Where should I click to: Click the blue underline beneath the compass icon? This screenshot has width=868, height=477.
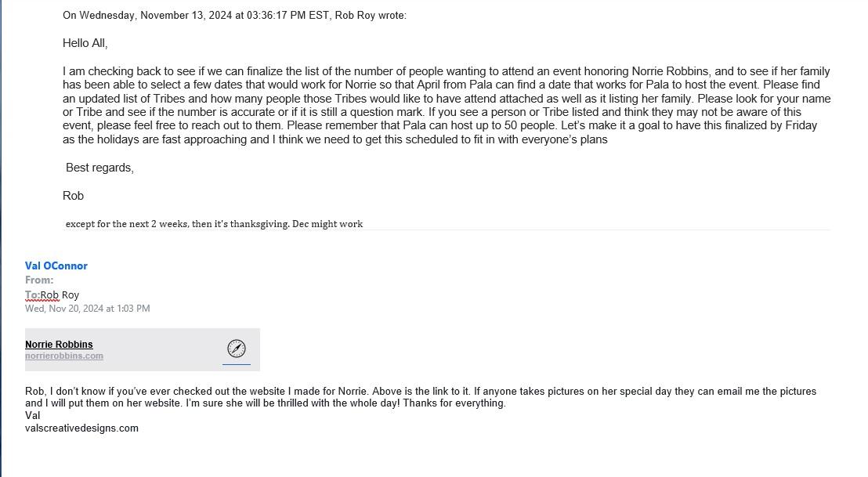[x=237, y=364]
